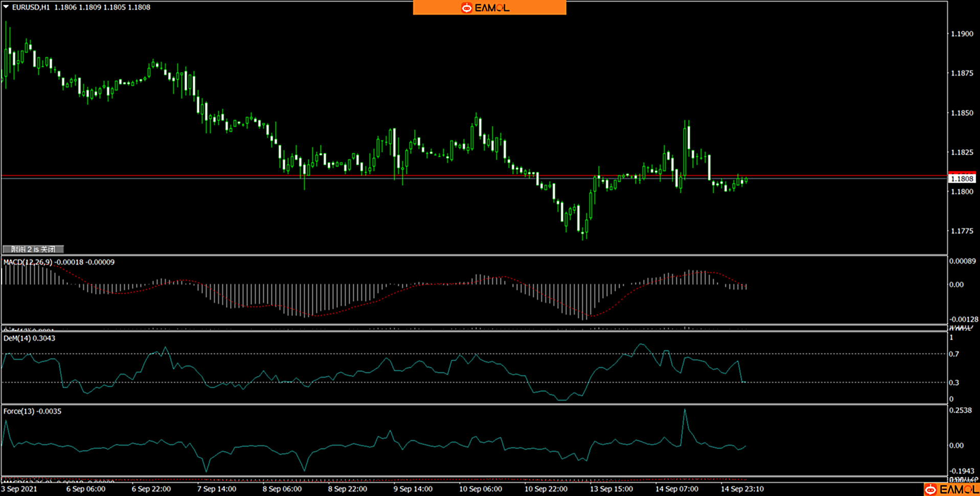This screenshot has height=496, width=980.
Task: Click the '14 Sep 23:10' time axis label
Action: pyautogui.click(x=742, y=489)
